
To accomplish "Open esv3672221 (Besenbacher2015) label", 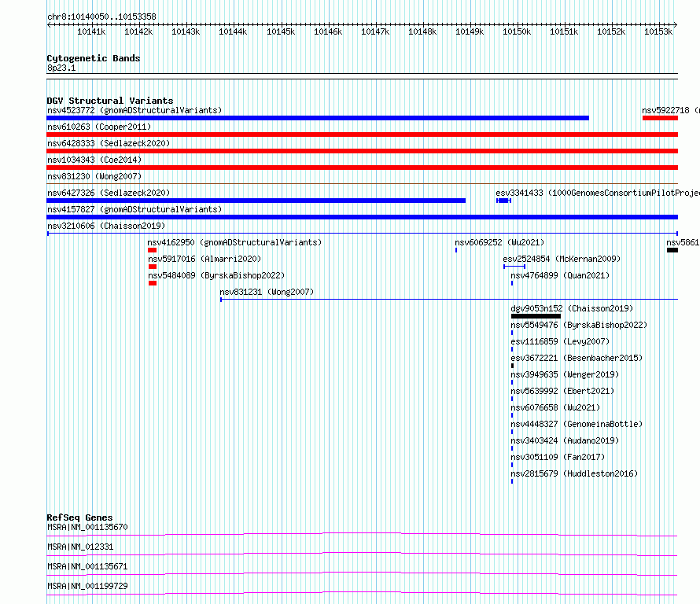I will pos(577,358).
